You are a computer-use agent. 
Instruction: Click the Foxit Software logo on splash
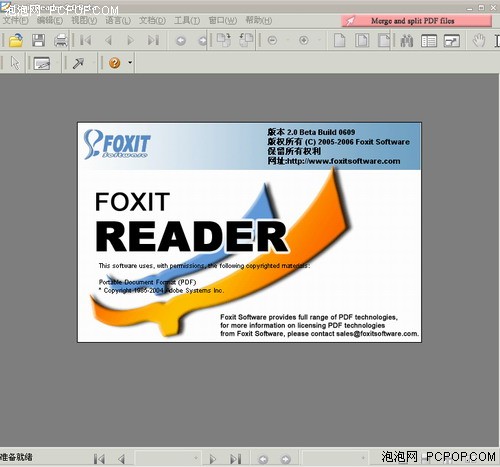pos(117,144)
